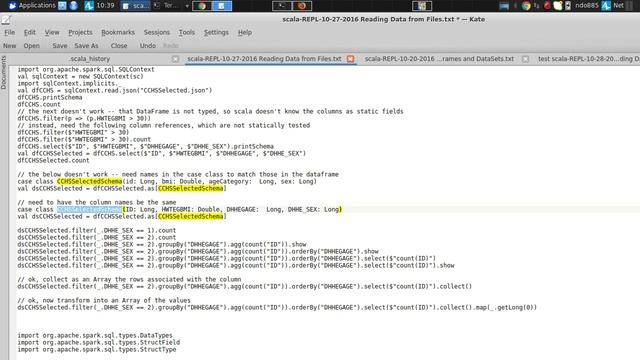This screenshot has width=640, height=360.
Task: Open the Edit menu
Action: [x=29, y=32]
